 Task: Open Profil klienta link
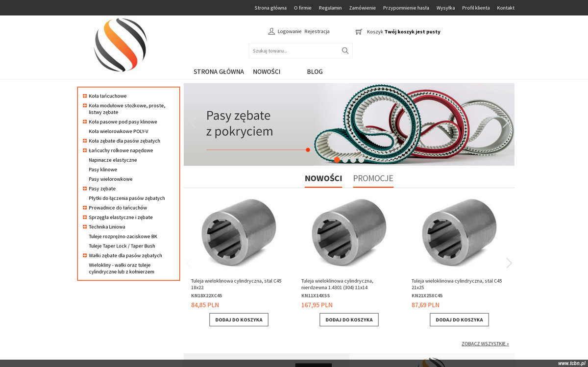click(476, 8)
